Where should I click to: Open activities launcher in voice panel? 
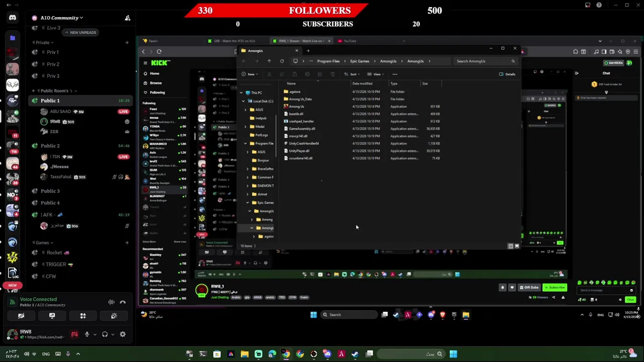point(83,316)
